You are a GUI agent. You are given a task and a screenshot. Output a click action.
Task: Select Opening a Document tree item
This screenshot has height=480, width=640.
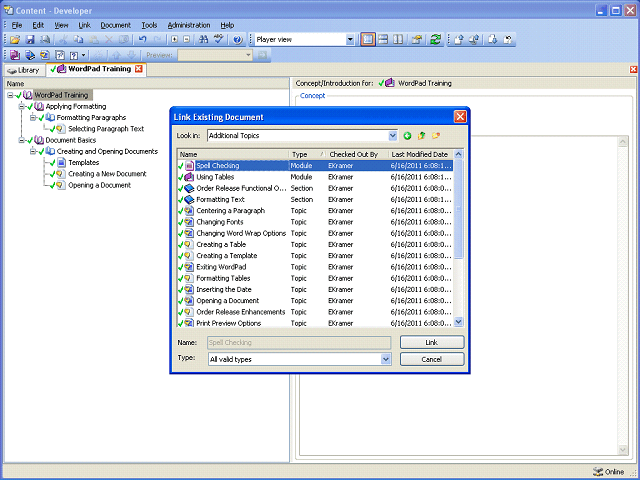coord(100,185)
